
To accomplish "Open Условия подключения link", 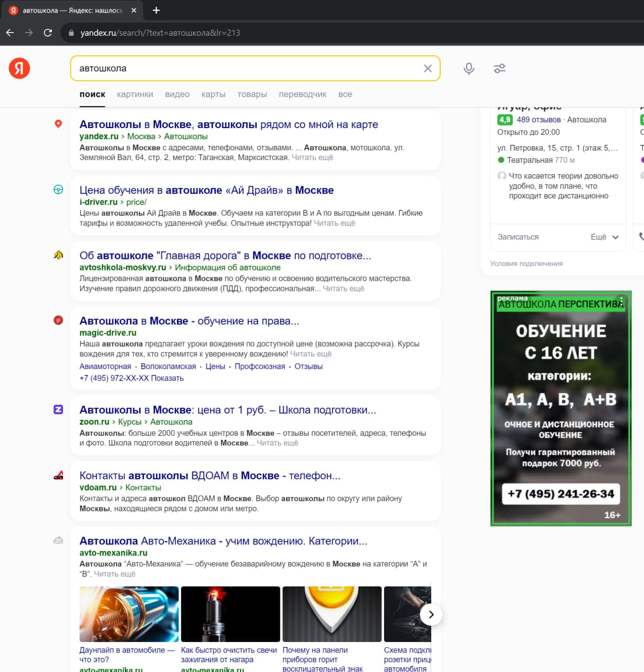I will [x=526, y=264].
